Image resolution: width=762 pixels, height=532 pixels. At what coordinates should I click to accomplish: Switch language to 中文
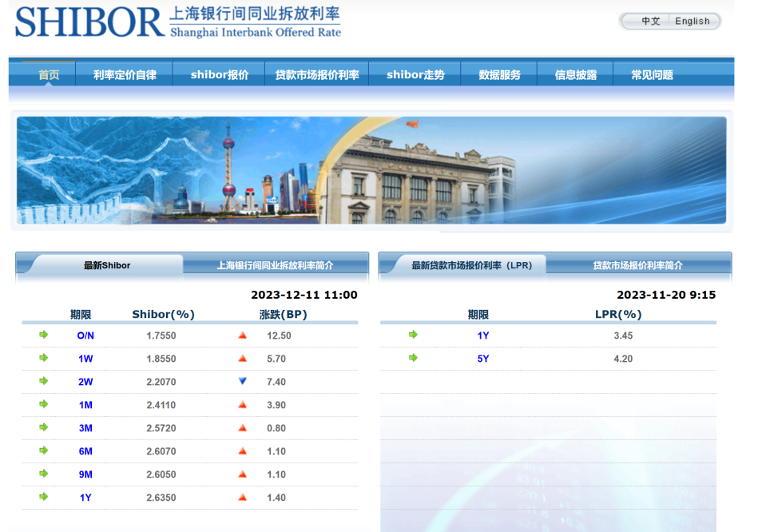coord(650,21)
